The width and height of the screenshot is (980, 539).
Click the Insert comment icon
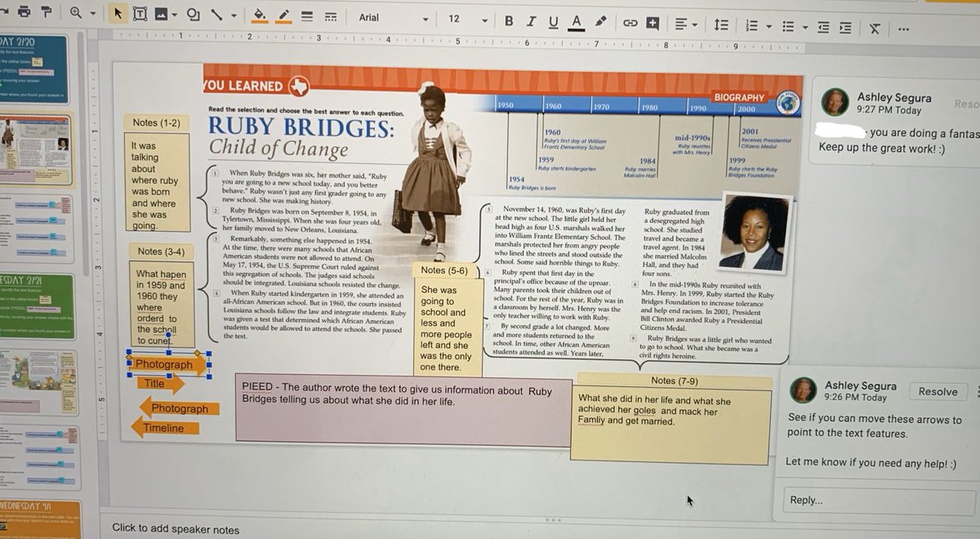coord(653,24)
